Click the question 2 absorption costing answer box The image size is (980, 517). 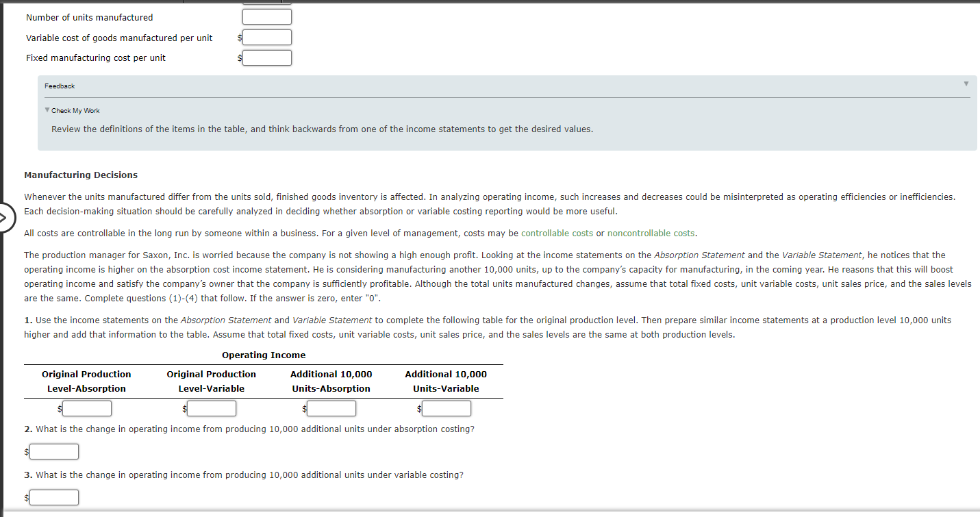(x=54, y=452)
